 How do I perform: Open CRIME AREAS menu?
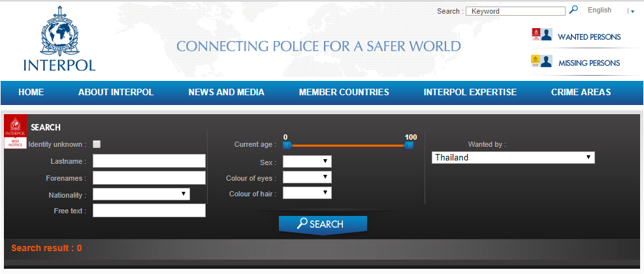click(x=581, y=92)
